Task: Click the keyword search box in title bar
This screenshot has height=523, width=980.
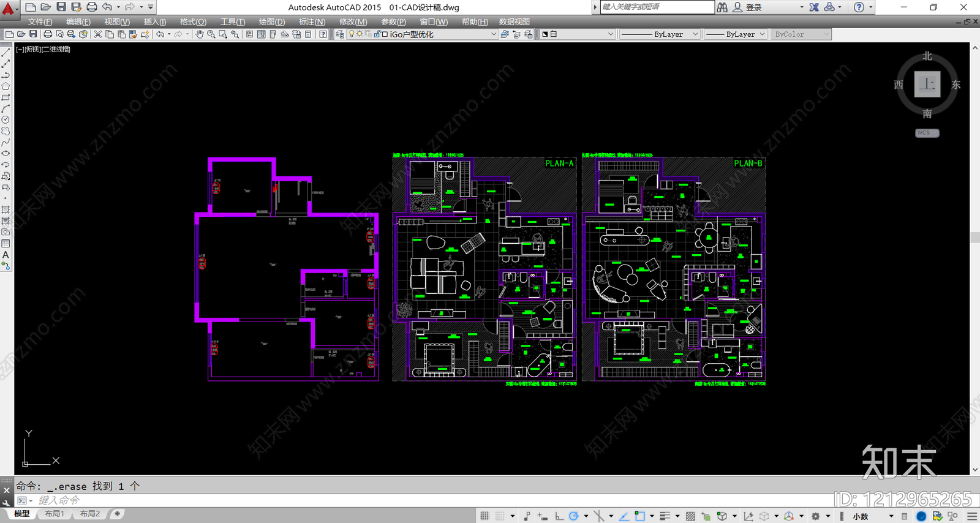Action: click(657, 7)
